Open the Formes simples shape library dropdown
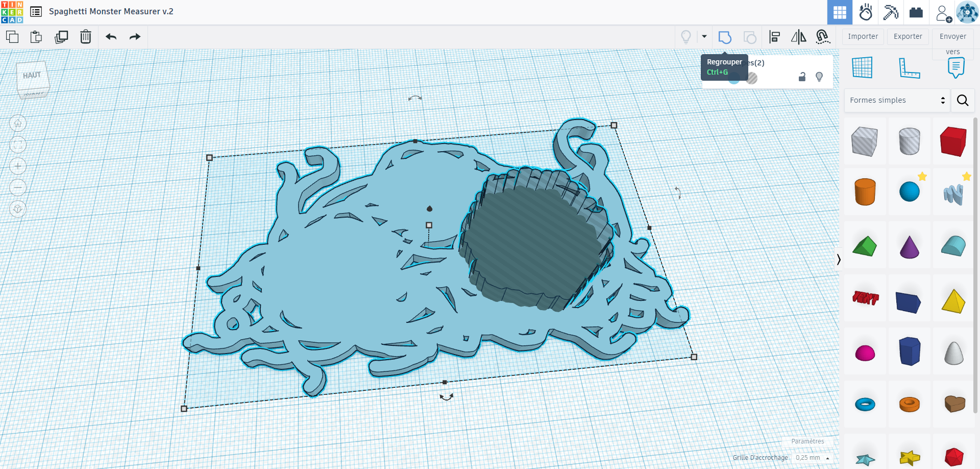Viewport: 980px width, 469px height. (x=897, y=100)
